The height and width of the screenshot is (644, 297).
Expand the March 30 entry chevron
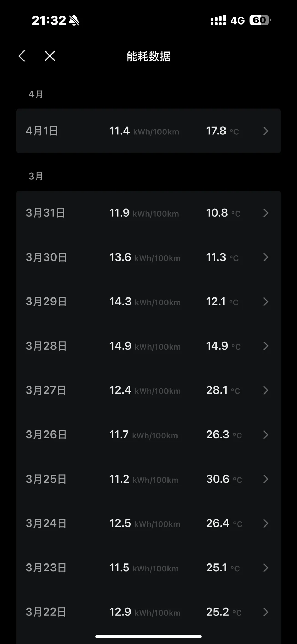pos(265,257)
